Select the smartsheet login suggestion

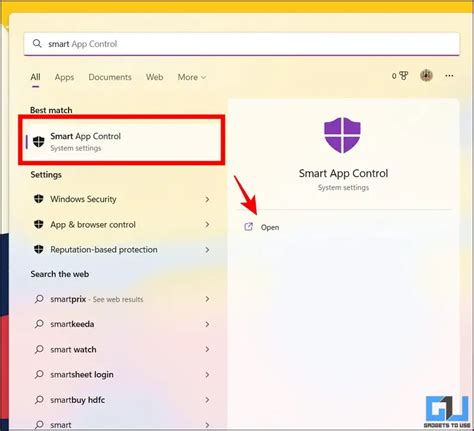pos(122,375)
